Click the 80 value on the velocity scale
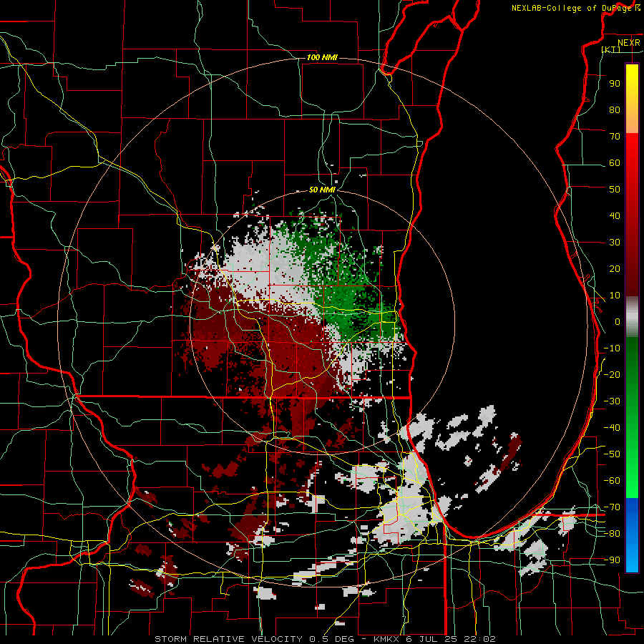644x644 pixels. coord(615,110)
